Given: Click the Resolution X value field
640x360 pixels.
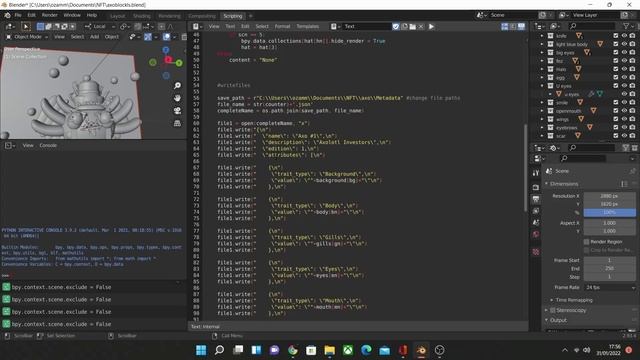Looking at the screenshot, I should 609,196.
